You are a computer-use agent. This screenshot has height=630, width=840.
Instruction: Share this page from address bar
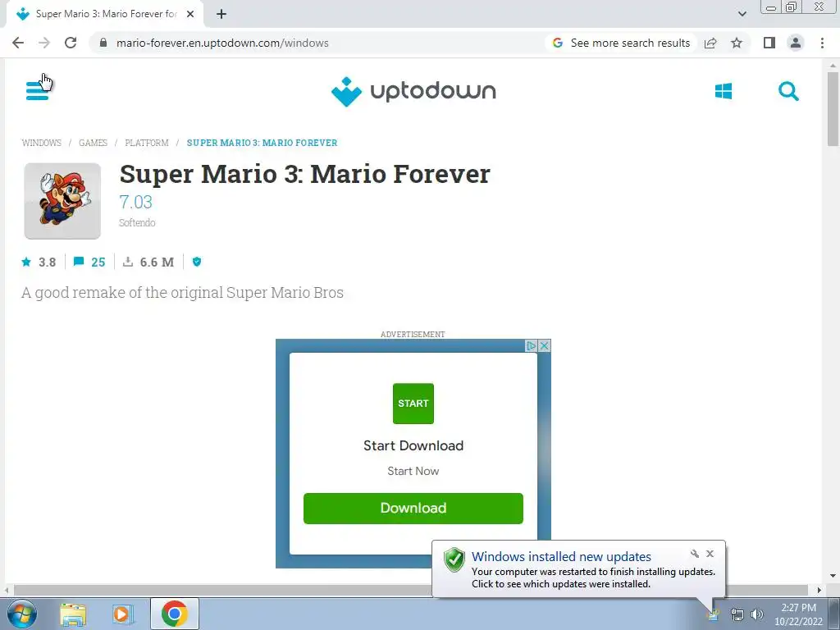(710, 43)
